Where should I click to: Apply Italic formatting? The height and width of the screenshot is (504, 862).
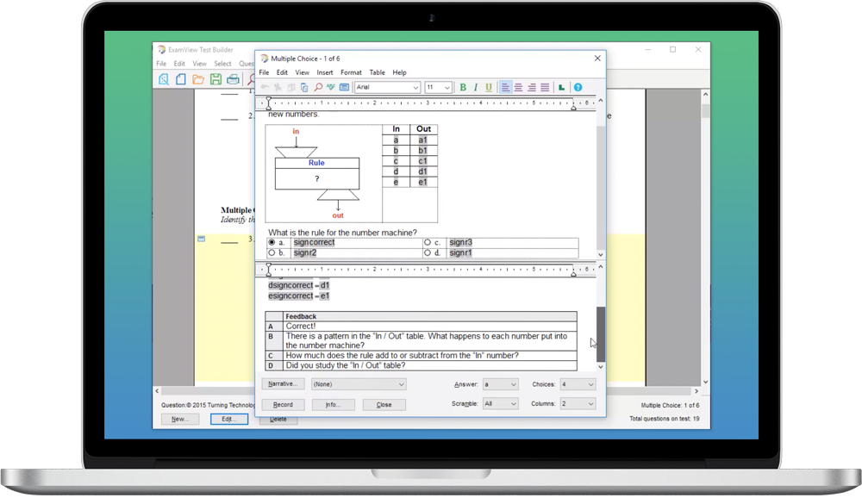(476, 87)
